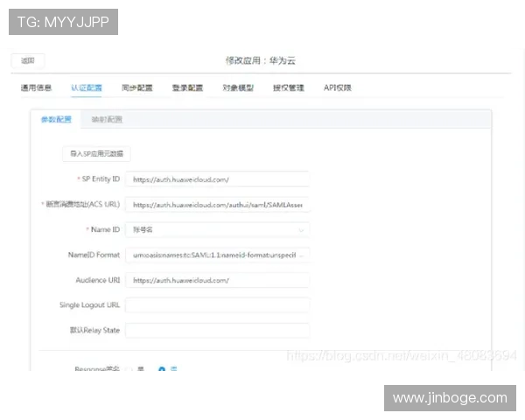Viewport: 525px width, 420px height.
Task: Switch to the 授权管理 tab
Action: pos(289,87)
